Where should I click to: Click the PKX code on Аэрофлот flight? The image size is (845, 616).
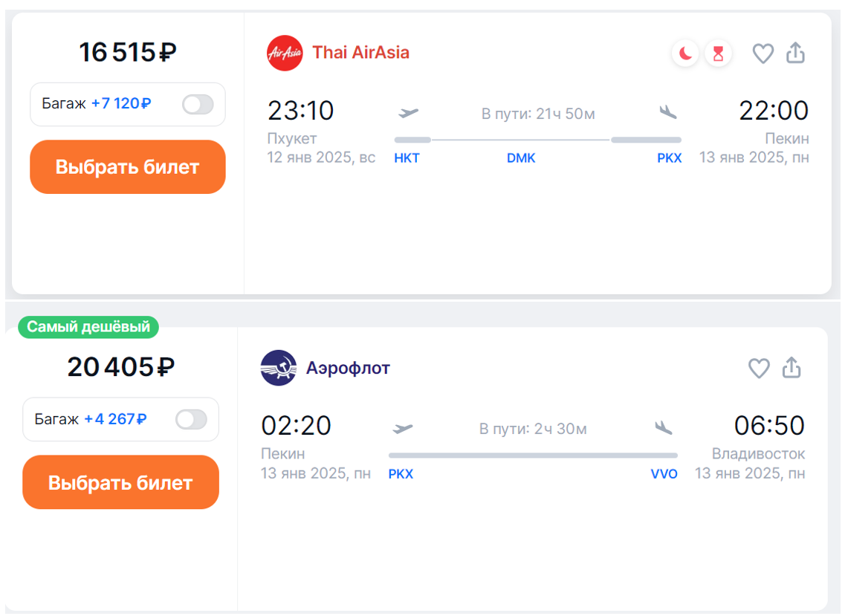point(401,474)
